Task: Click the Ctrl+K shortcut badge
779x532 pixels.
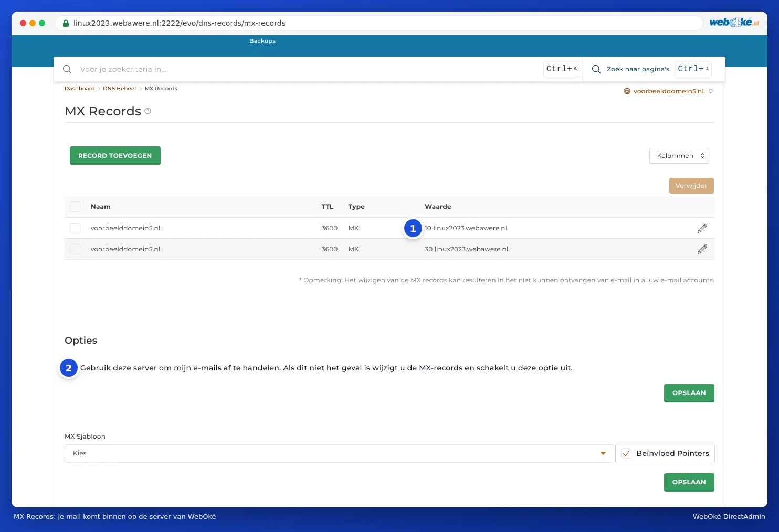Action: [x=562, y=69]
